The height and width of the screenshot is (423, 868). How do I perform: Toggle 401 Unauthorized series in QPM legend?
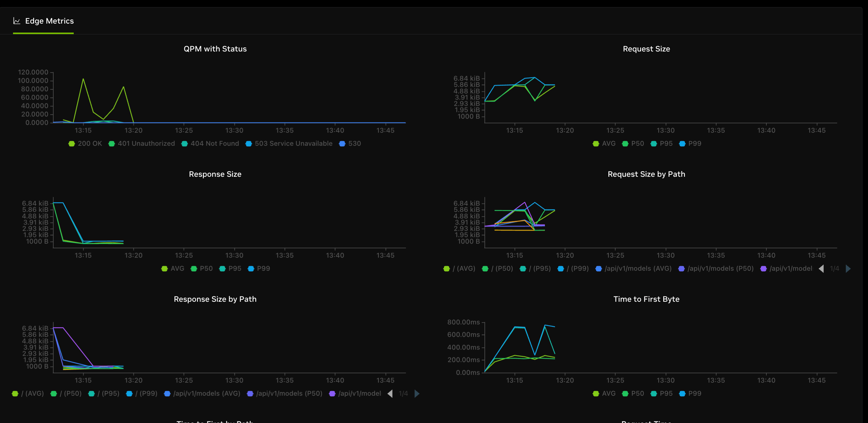tap(142, 143)
